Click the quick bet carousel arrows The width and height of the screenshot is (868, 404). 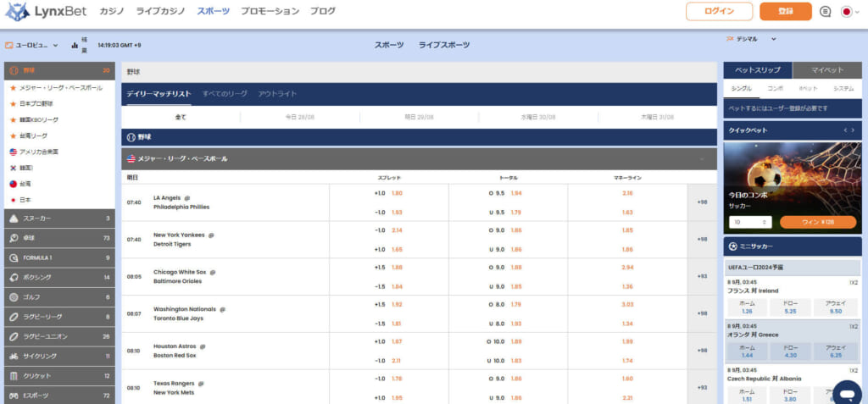point(849,130)
